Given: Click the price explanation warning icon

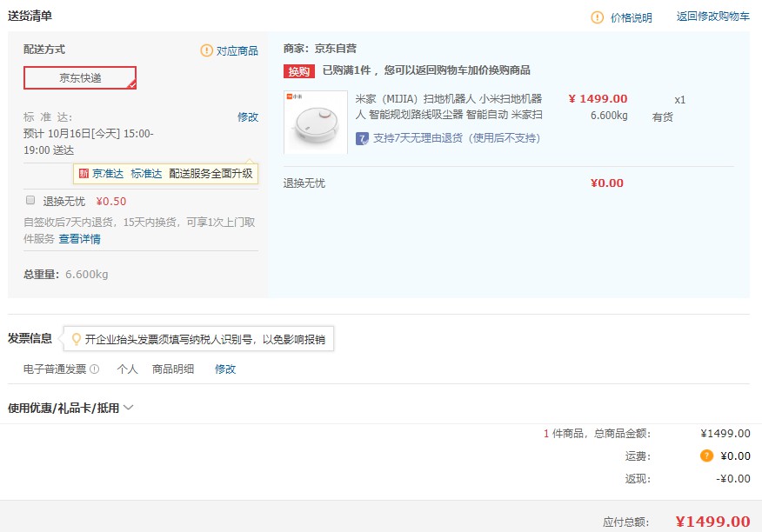Looking at the screenshot, I should 597,17.
